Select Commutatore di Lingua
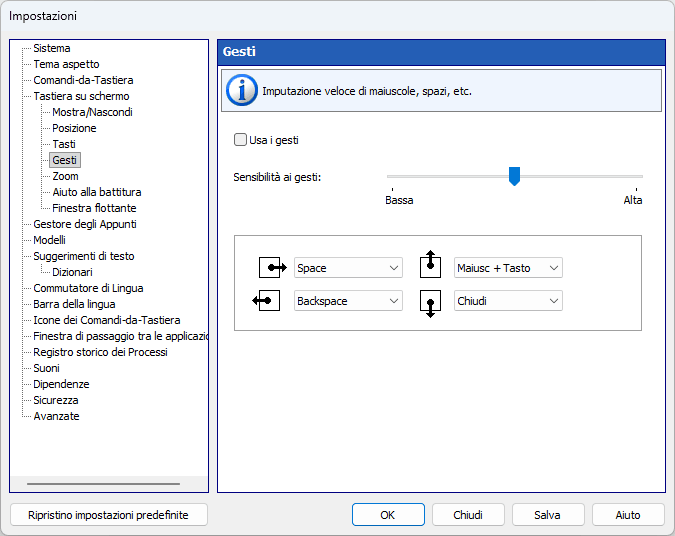 coord(88,288)
